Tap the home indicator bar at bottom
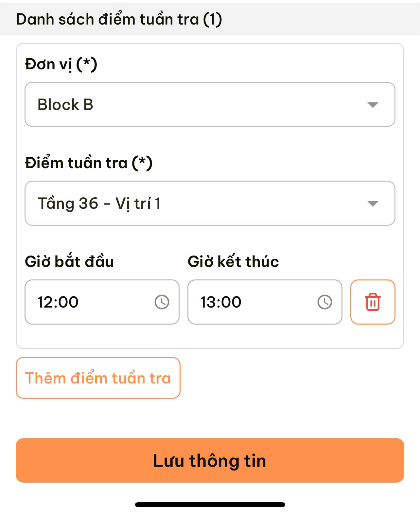The width and height of the screenshot is (420, 515). 210,505
